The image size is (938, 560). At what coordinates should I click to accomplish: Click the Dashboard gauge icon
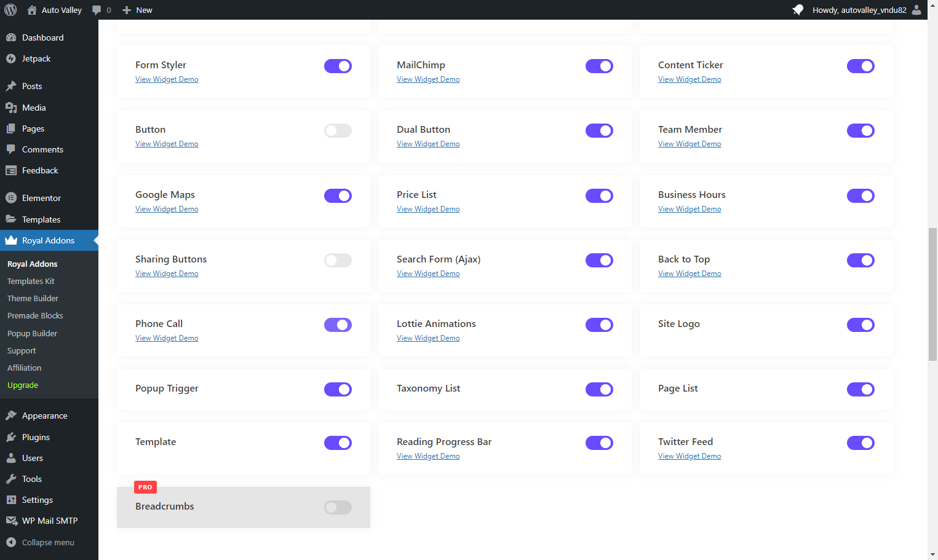(11, 37)
